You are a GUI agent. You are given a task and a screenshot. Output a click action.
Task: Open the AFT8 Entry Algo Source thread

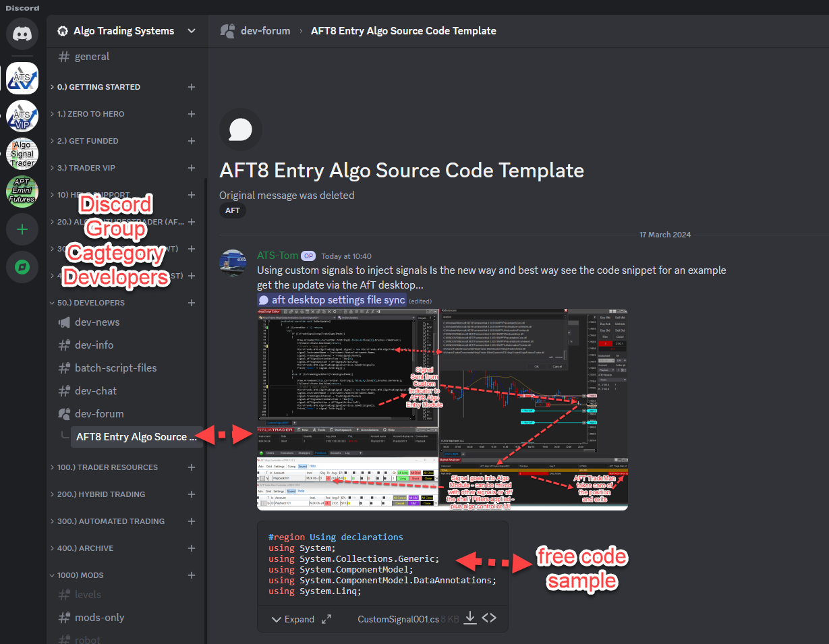[x=135, y=436]
